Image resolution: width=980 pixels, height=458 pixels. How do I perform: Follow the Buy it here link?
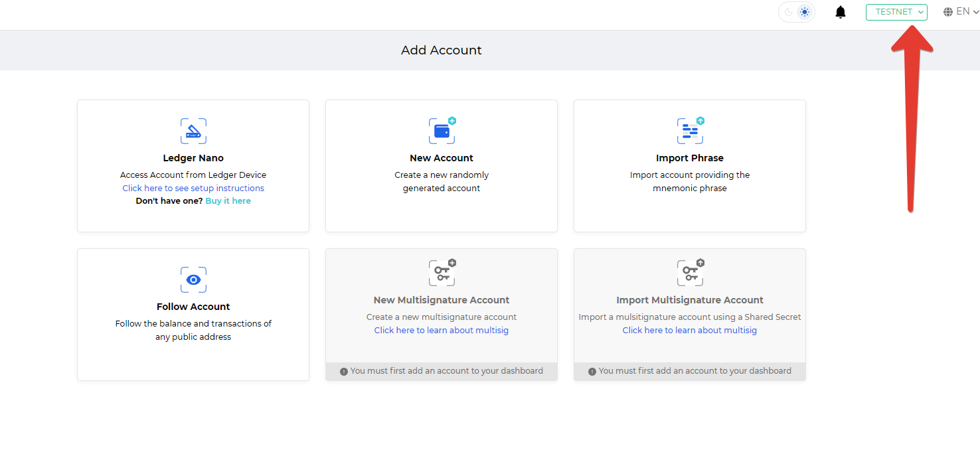(228, 201)
